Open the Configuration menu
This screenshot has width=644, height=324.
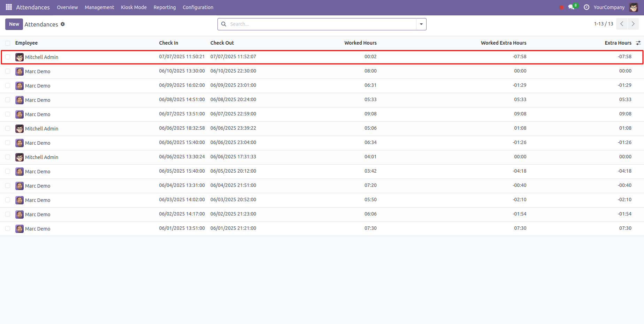click(x=198, y=7)
